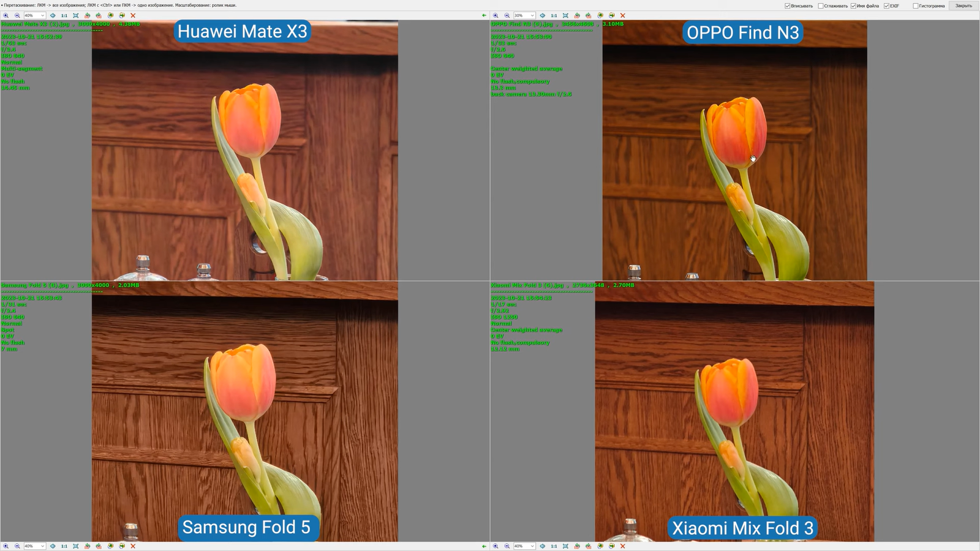Viewport: 980px width, 551px height.
Task: Rotate the Huawei Mate X3 image left
Action: point(87,15)
